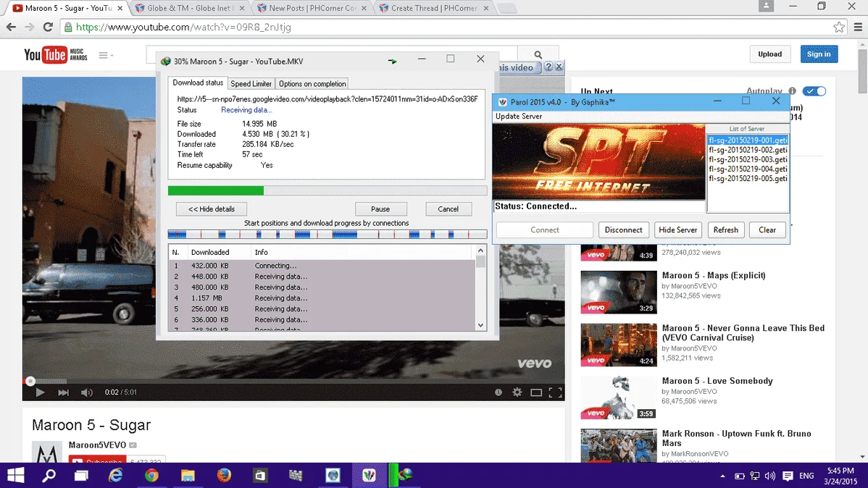Open Mark Ronson - Uptown Funk link
This screenshot has width=868, height=488.
pos(736,438)
